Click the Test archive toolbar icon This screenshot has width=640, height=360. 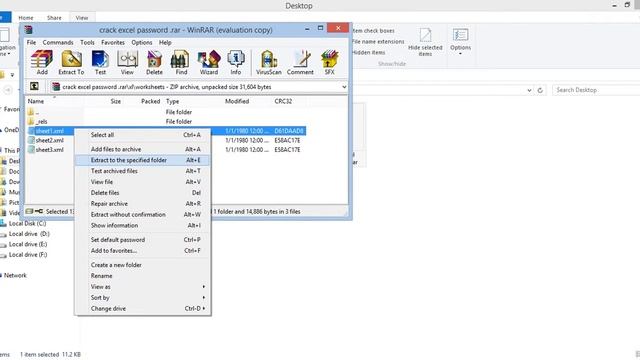point(100,62)
